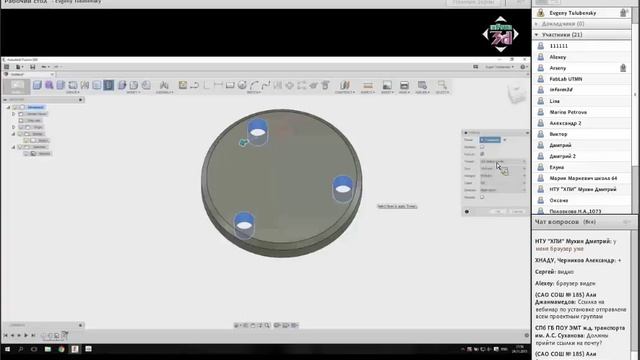This screenshot has width=640, height=360.
Task: Select the Rectangle sketch tool
Action: [230, 85]
